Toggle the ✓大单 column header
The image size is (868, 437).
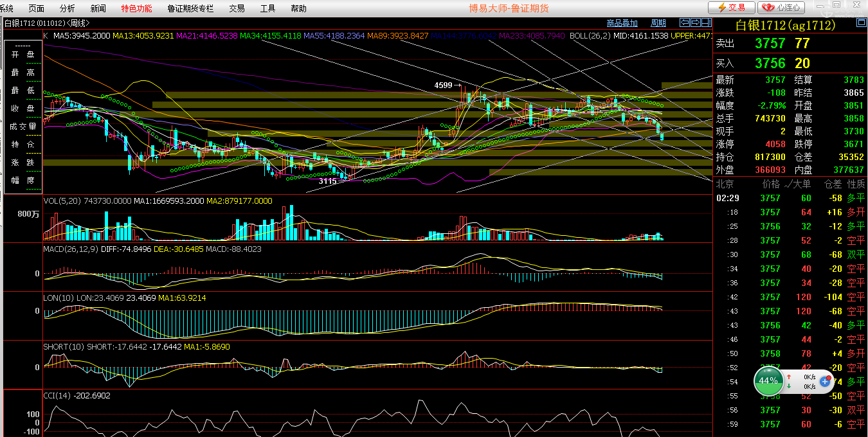pyautogui.click(x=799, y=184)
